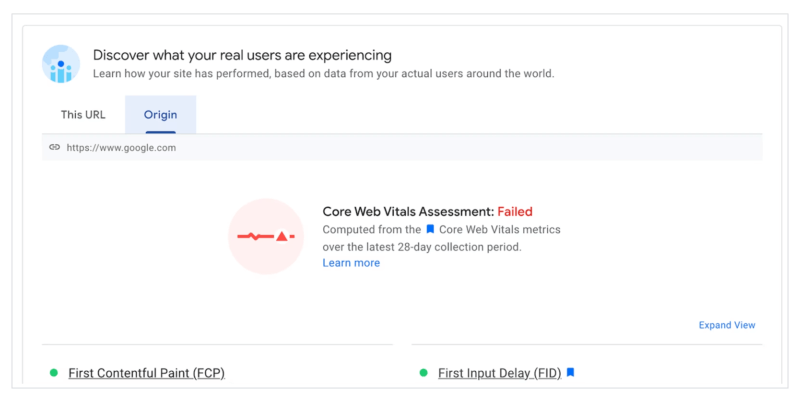
Task: Click the red Core Web Vitals failed graphic
Action: click(266, 236)
